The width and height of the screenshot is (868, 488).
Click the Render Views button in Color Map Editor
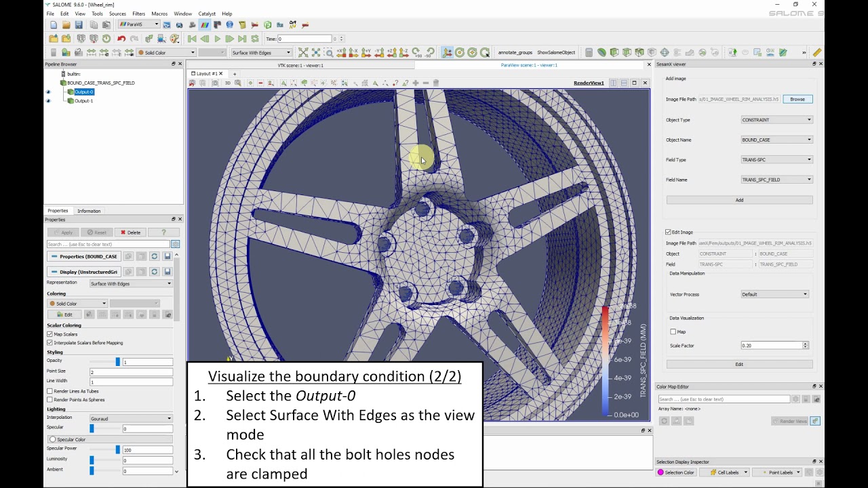pos(789,421)
